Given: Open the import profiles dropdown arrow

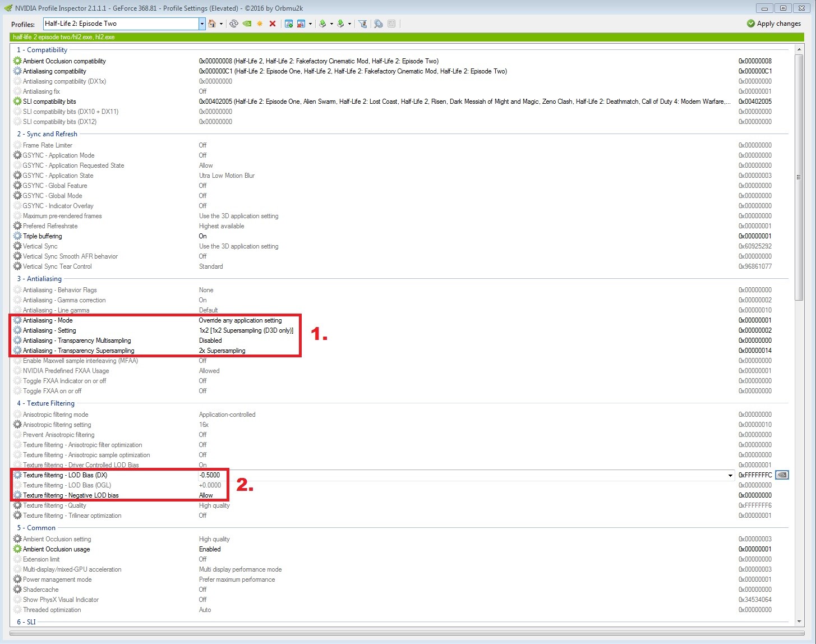Looking at the screenshot, I should [349, 24].
